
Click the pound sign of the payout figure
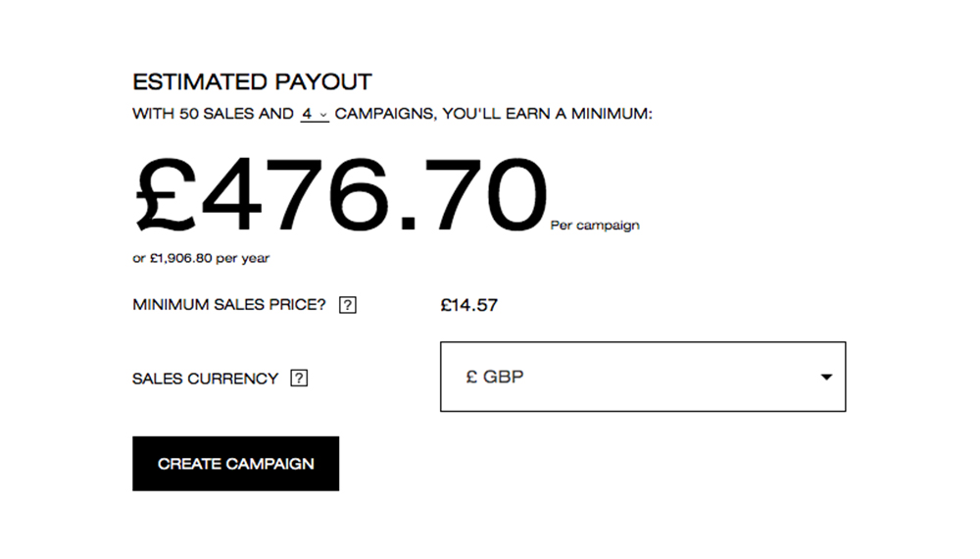click(167, 196)
